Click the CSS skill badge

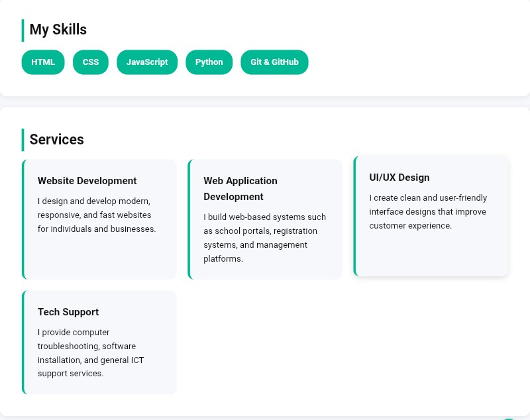tap(90, 62)
